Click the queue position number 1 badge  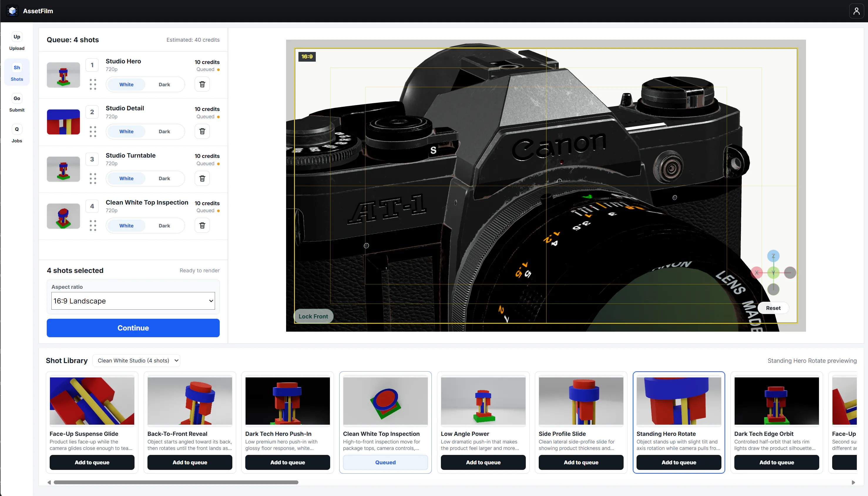(x=92, y=65)
